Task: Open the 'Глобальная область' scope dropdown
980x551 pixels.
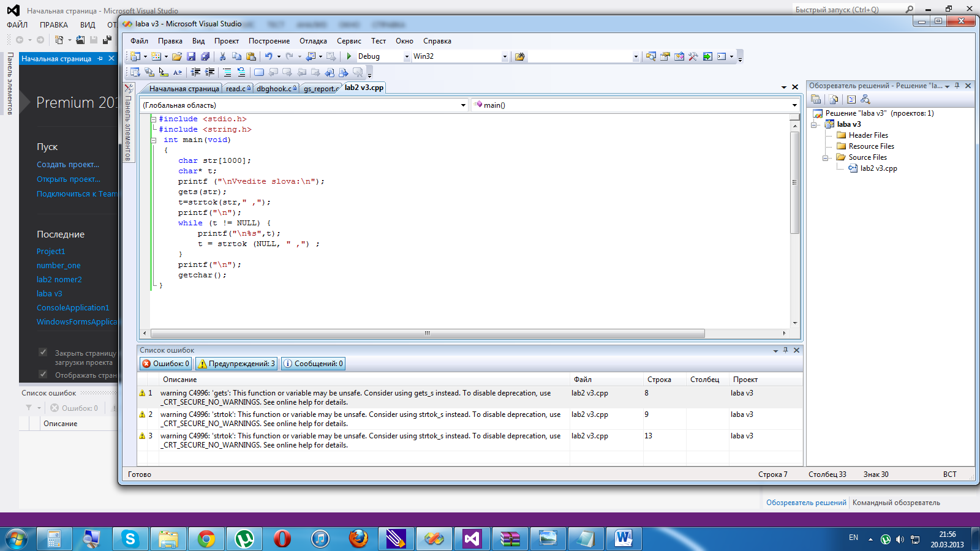Action: coord(463,105)
